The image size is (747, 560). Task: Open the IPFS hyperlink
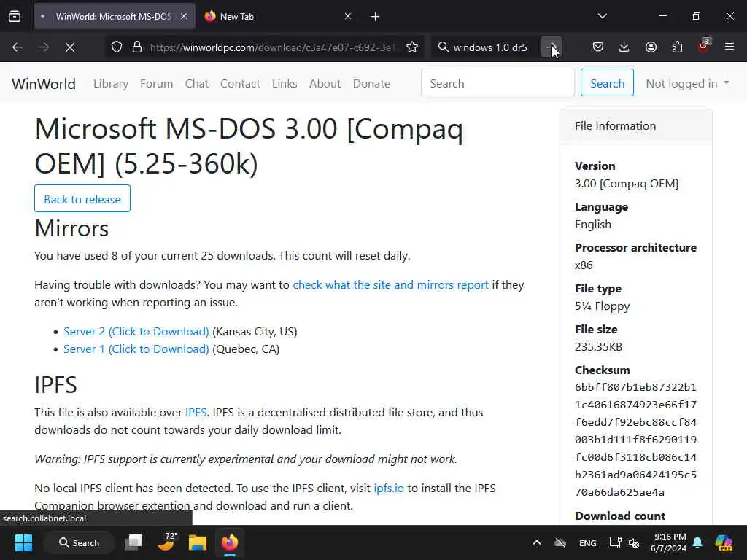pos(196,413)
